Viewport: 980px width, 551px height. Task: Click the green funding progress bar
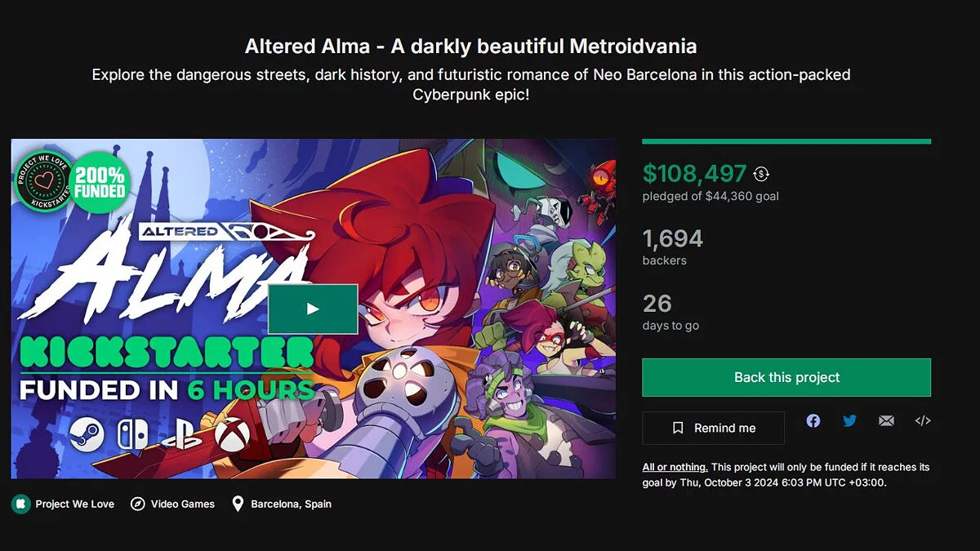pyautogui.click(x=786, y=141)
